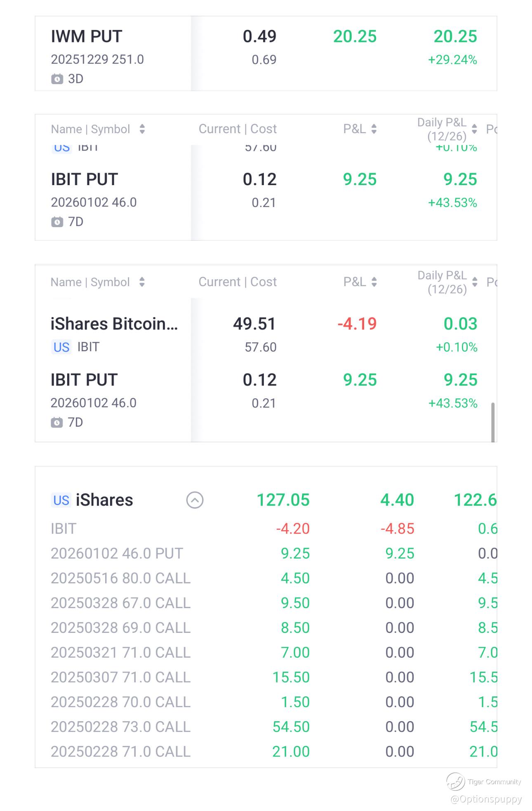Click the clock icon beside 3D on IWM PUT
Screen dimensions: 532x811
click(57, 79)
